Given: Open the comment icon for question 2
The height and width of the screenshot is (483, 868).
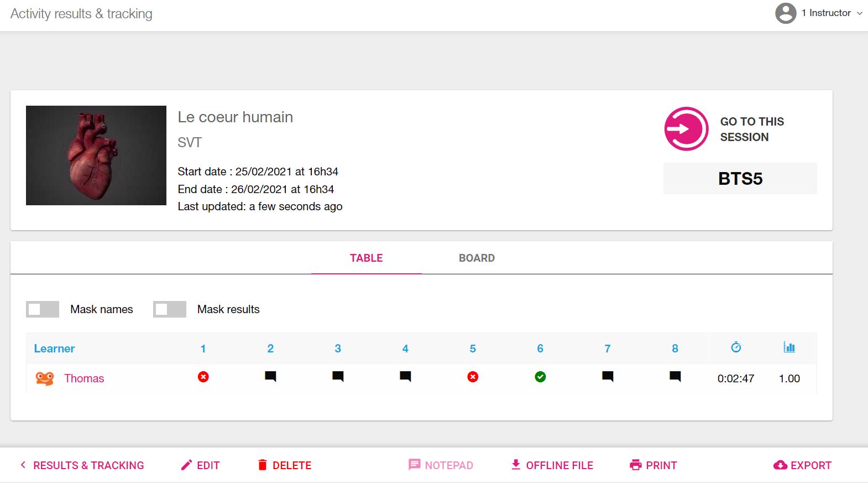Looking at the screenshot, I should click(x=270, y=377).
